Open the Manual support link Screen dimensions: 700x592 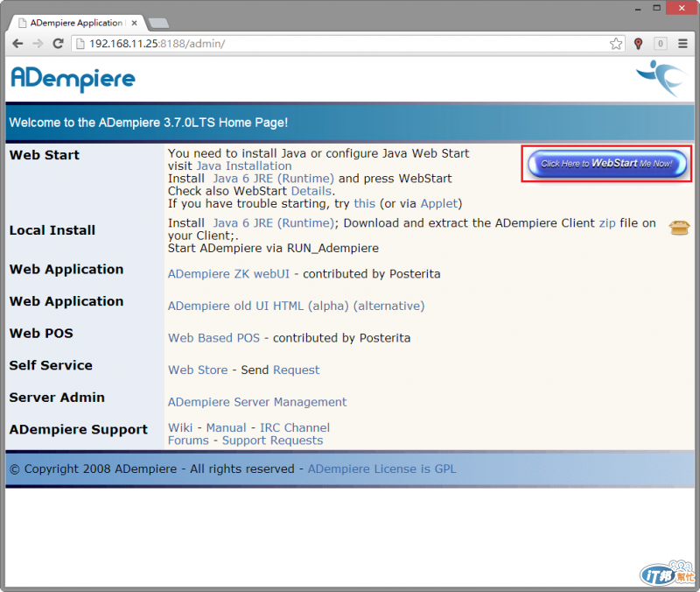click(227, 427)
